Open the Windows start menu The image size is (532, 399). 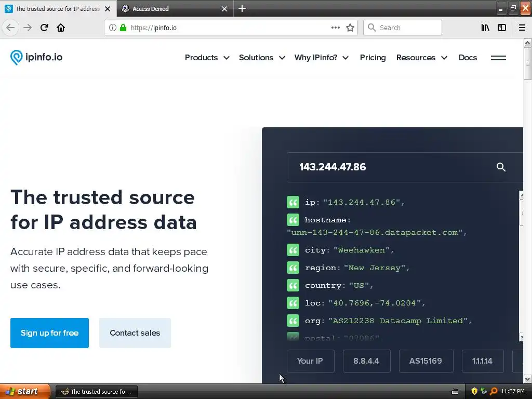tap(25, 391)
